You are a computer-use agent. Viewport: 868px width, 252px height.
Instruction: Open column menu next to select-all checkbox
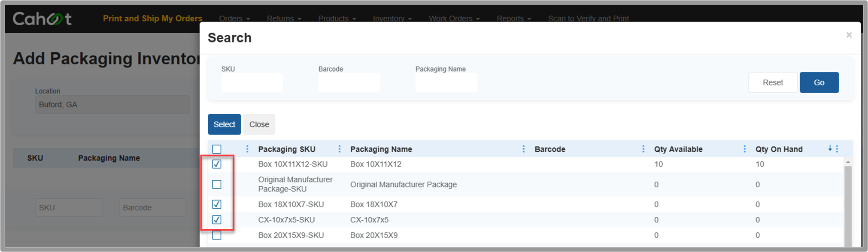[247, 149]
